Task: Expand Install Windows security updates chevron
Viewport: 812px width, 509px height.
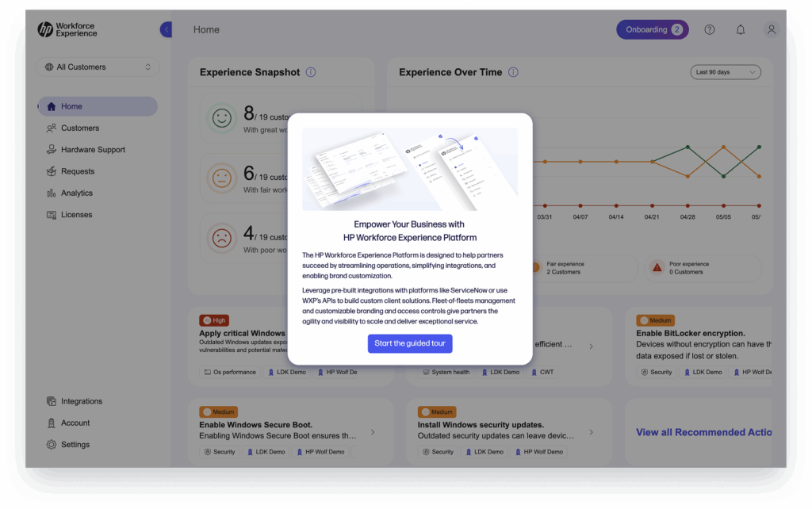Action: click(x=591, y=432)
